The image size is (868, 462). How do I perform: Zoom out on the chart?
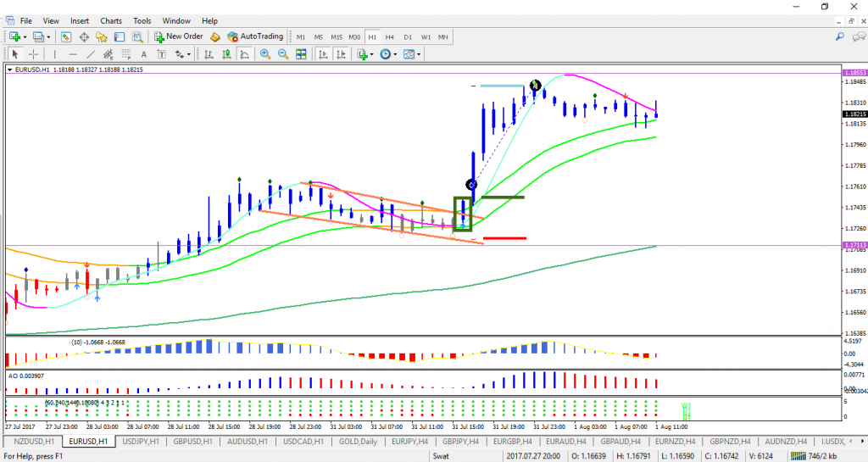coord(283,54)
